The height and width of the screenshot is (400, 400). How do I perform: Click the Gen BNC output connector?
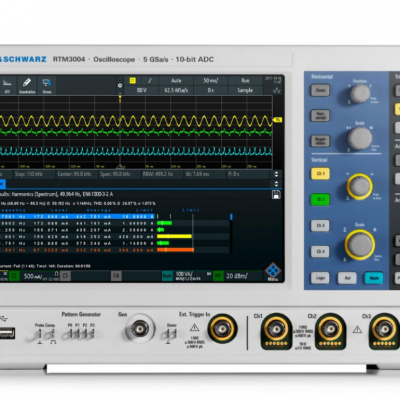tap(140, 329)
